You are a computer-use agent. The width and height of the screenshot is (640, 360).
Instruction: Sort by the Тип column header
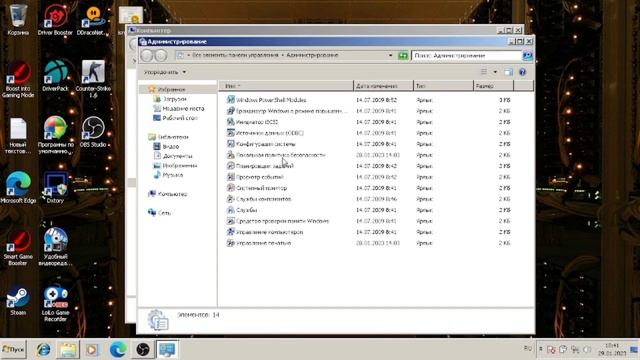pos(443,86)
